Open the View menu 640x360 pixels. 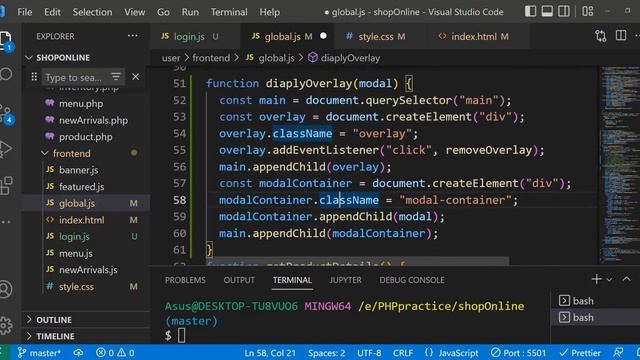[x=135, y=12]
